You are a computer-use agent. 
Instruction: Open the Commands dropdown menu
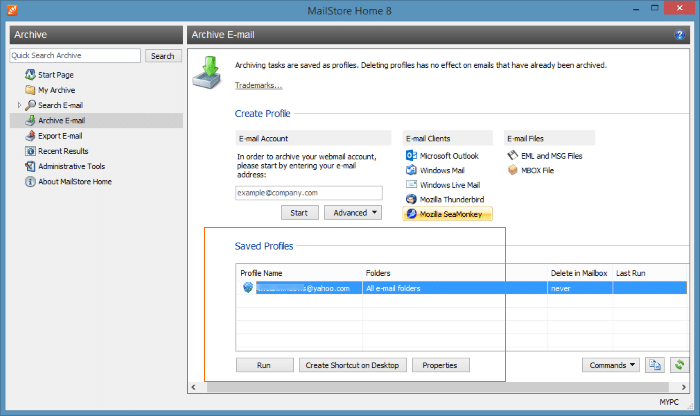click(x=612, y=365)
